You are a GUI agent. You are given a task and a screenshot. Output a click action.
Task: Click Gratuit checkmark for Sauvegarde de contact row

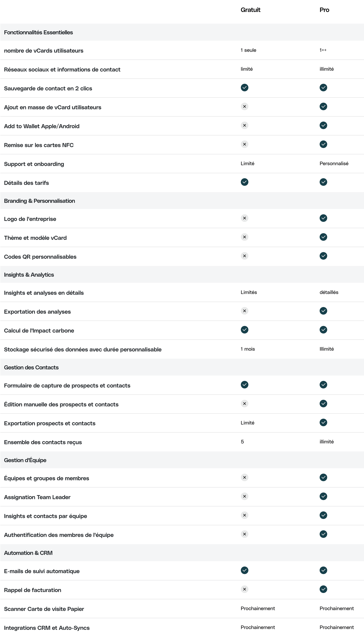(244, 88)
